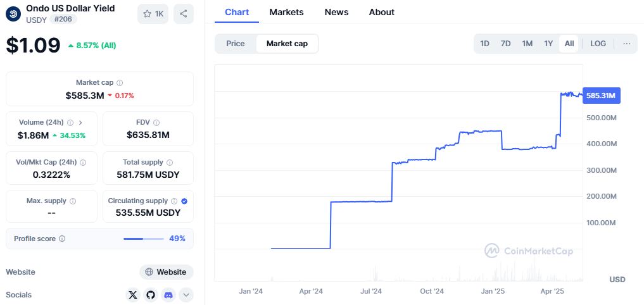Click the 300.00M y-axis label
644x305 pixels.
pyautogui.click(x=602, y=170)
